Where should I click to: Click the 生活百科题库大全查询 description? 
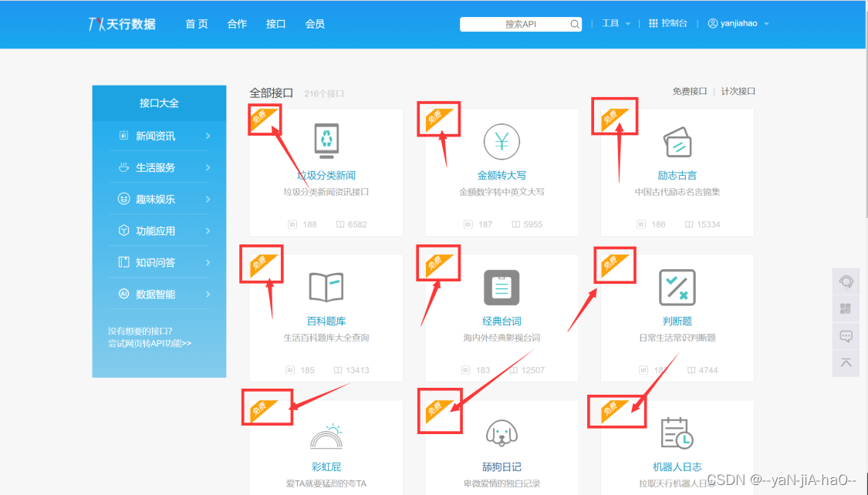pyautogui.click(x=326, y=338)
